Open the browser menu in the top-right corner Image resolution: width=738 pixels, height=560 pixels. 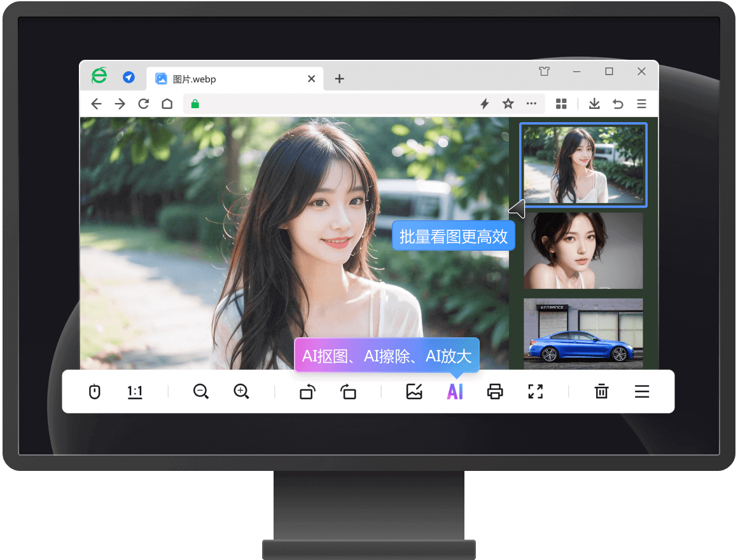tap(642, 103)
